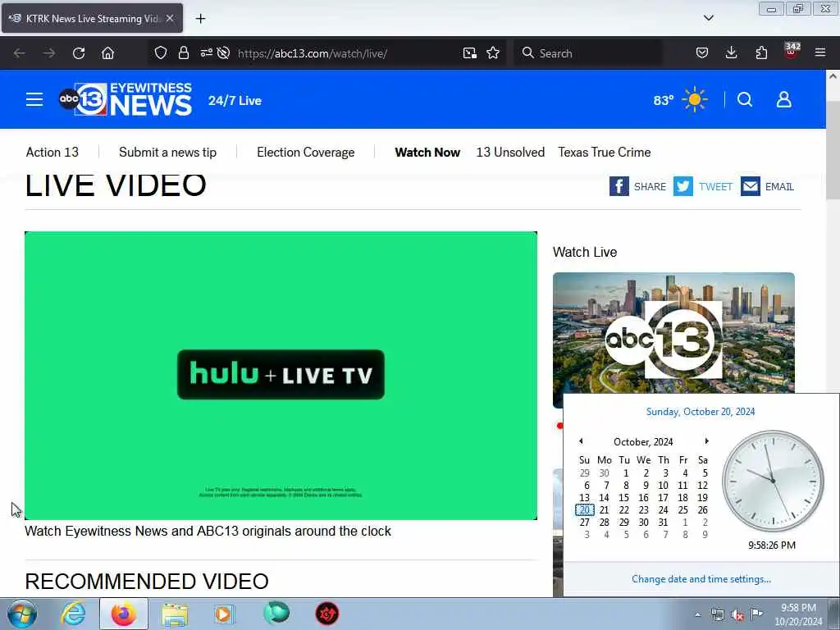Click October, 2024 calendar header
This screenshot has width=840, height=630.
tap(643, 442)
